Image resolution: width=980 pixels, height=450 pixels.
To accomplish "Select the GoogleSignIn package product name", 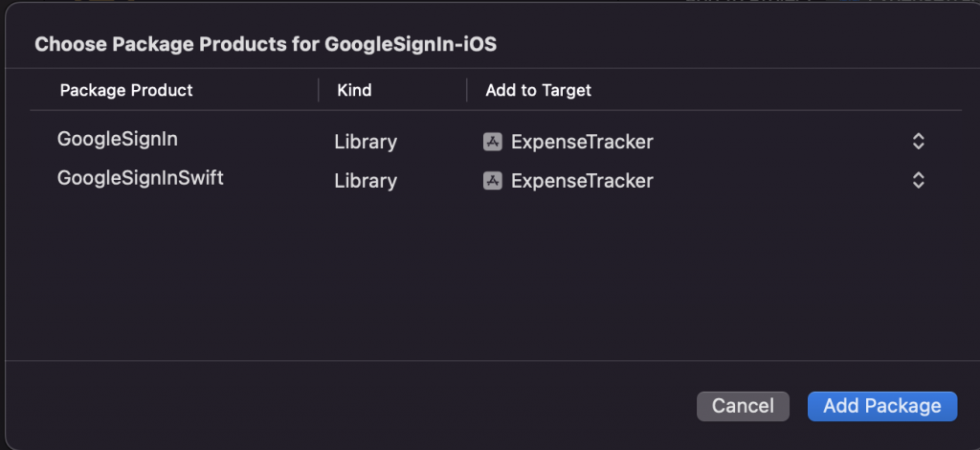I will (118, 139).
